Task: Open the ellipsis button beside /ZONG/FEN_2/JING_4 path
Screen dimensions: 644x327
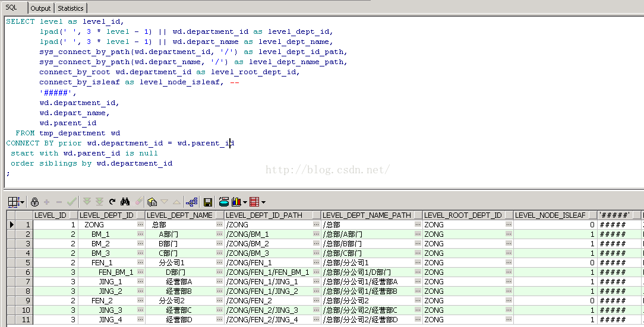Action: [x=316, y=320]
